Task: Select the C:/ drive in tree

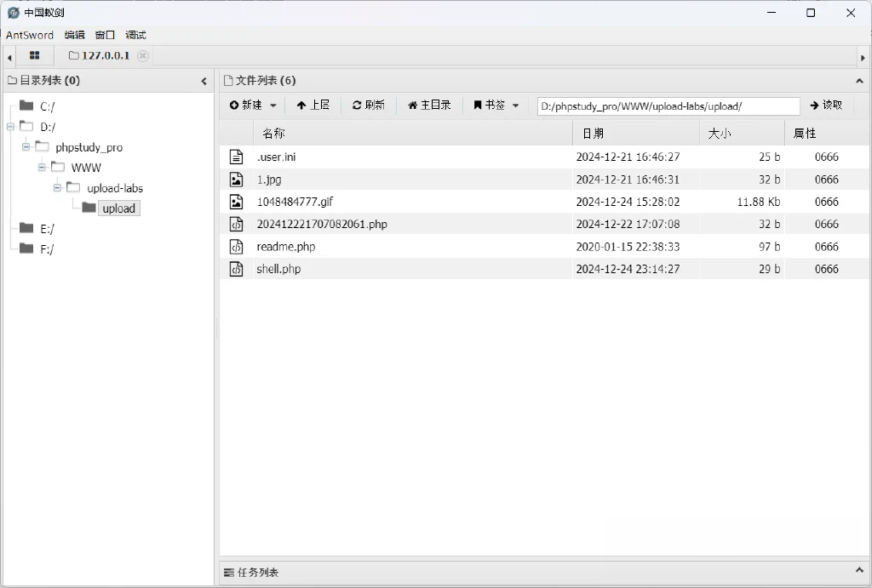Action: (48, 106)
